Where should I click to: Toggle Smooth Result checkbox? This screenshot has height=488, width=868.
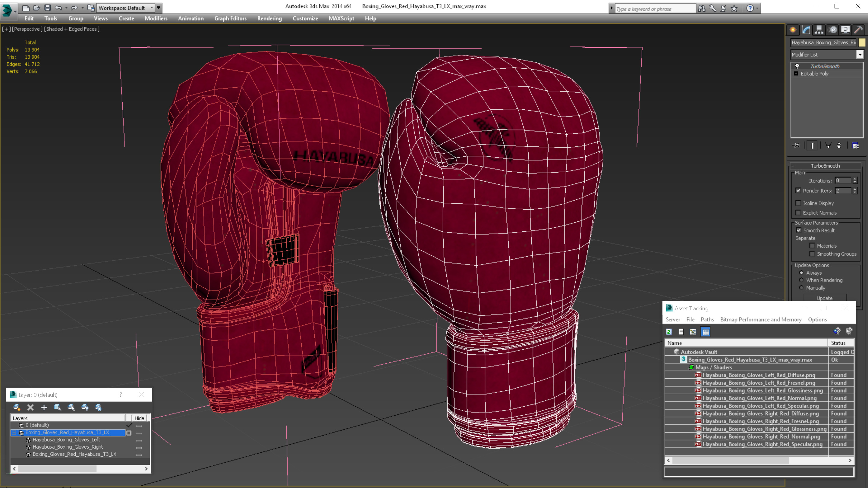(799, 230)
